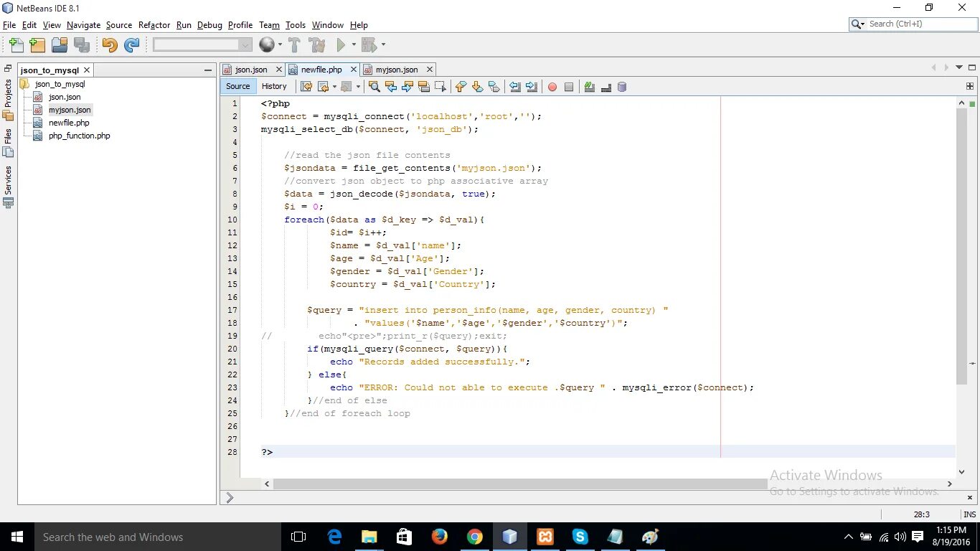The height and width of the screenshot is (551, 980).
Task: Click the Build Project hammer icon
Action: [294, 45]
